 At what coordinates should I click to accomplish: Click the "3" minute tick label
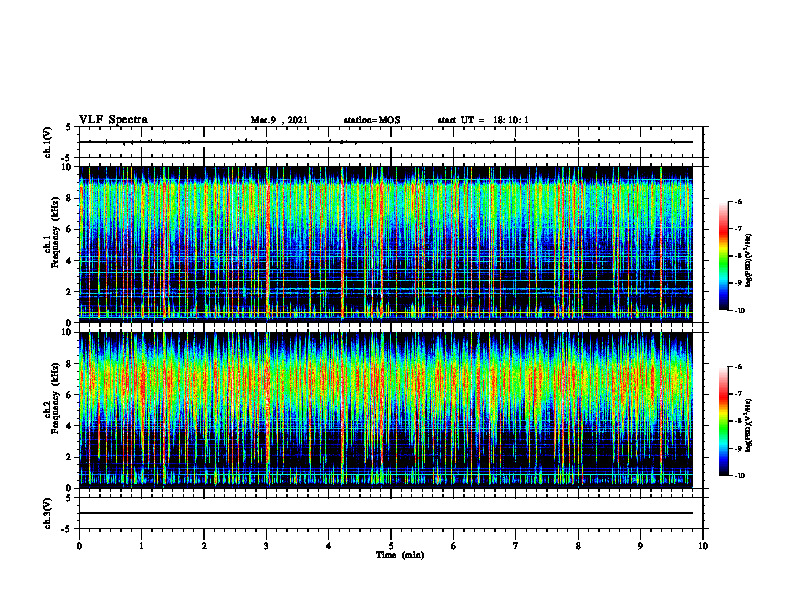coord(266,546)
